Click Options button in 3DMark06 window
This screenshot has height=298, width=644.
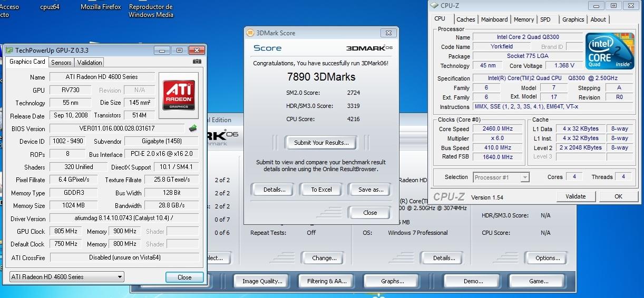[548, 258]
